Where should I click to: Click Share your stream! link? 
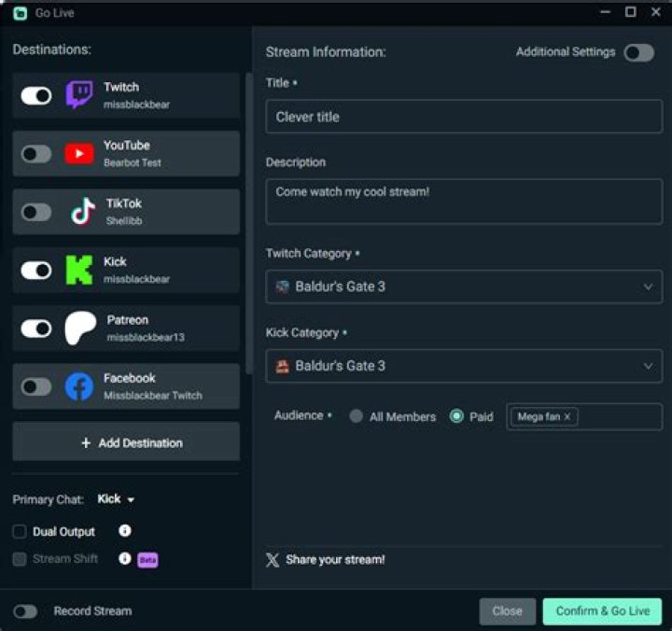[335, 560]
